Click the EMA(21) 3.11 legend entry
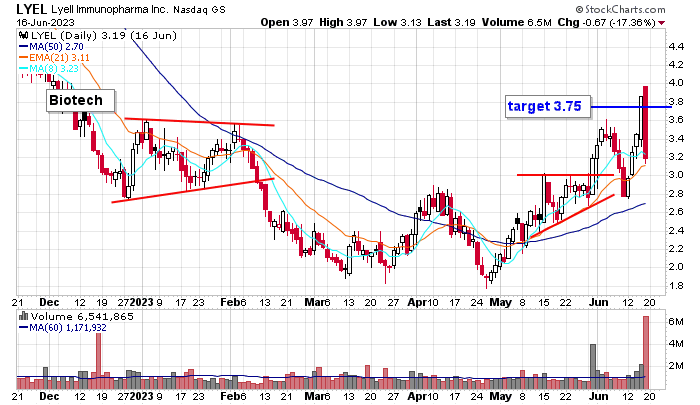Image resolution: width=700 pixels, height=405 pixels. pyautogui.click(x=54, y=57)
